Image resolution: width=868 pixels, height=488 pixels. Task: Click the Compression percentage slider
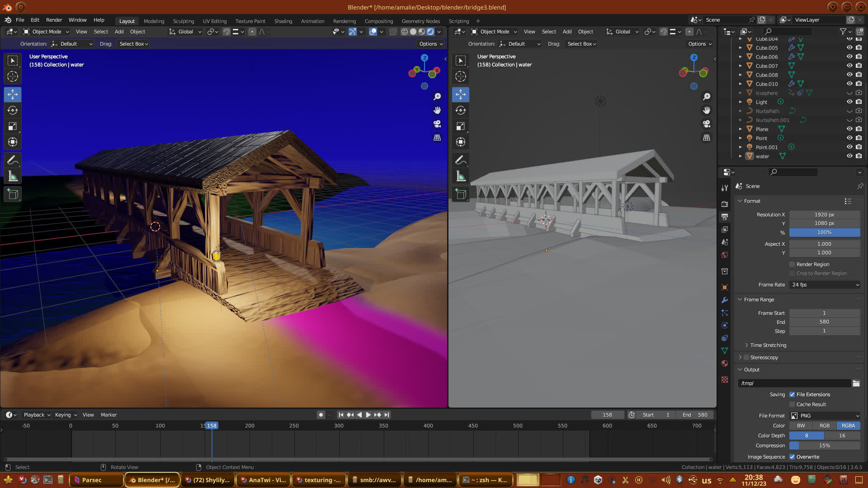tap(824, 446)
